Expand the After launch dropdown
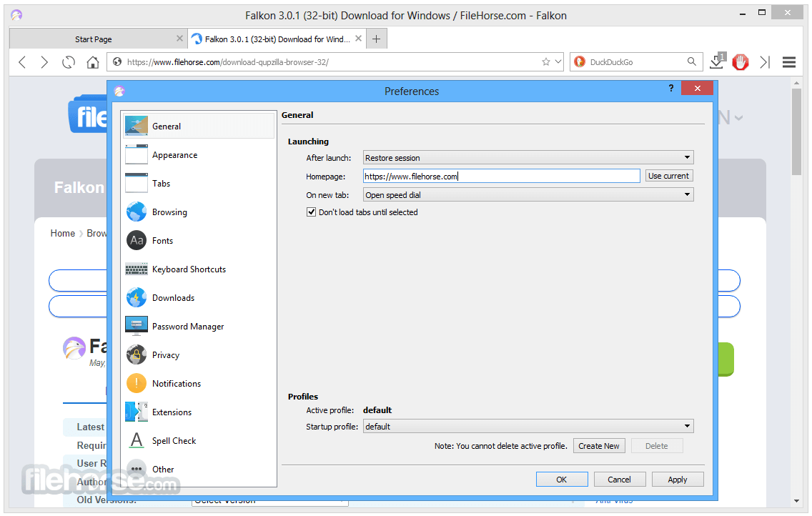Viewport: 812px width, 516px height. tap(528, 158)
